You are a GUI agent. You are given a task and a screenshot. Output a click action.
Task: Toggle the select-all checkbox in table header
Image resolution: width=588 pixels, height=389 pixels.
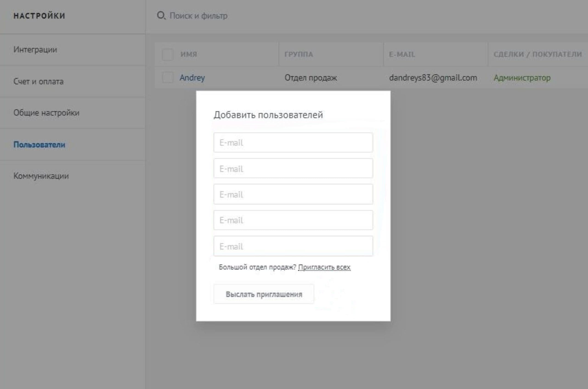[x=168, y=54]
